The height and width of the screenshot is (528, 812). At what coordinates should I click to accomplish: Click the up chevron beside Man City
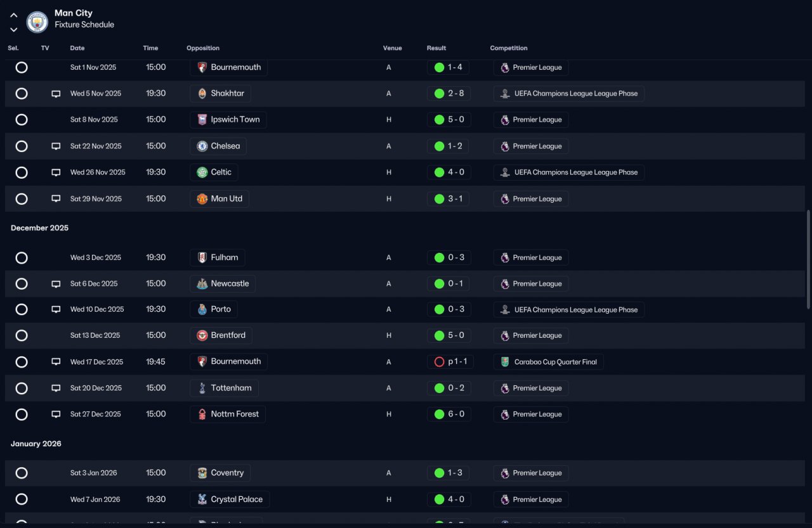click(13, 15)
